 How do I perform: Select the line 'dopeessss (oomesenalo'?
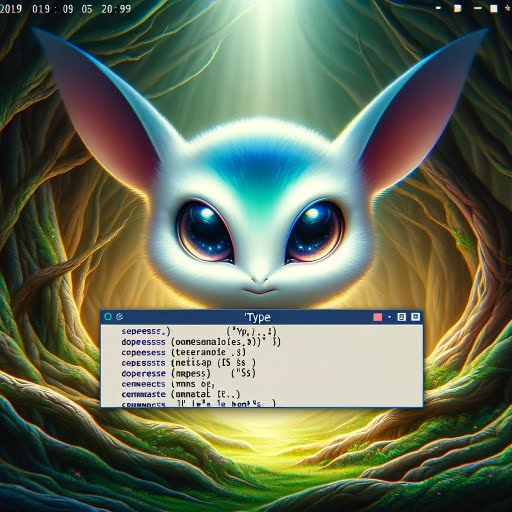point(201,342)
